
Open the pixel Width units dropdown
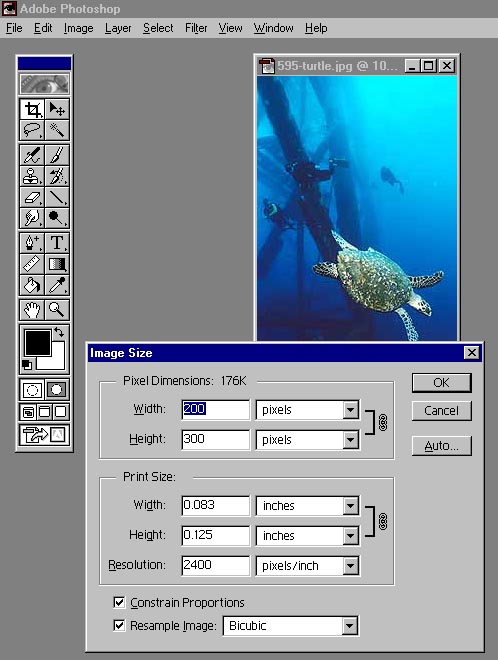(x=307, y=410)
